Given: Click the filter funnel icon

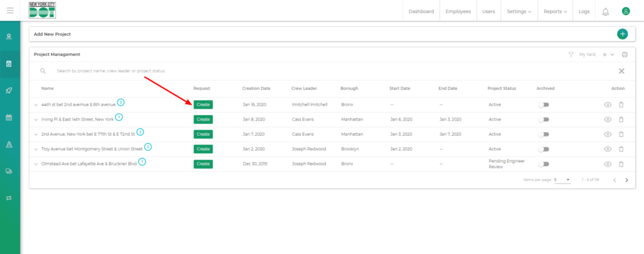Looking at the screenshot, I should point(571,55).
